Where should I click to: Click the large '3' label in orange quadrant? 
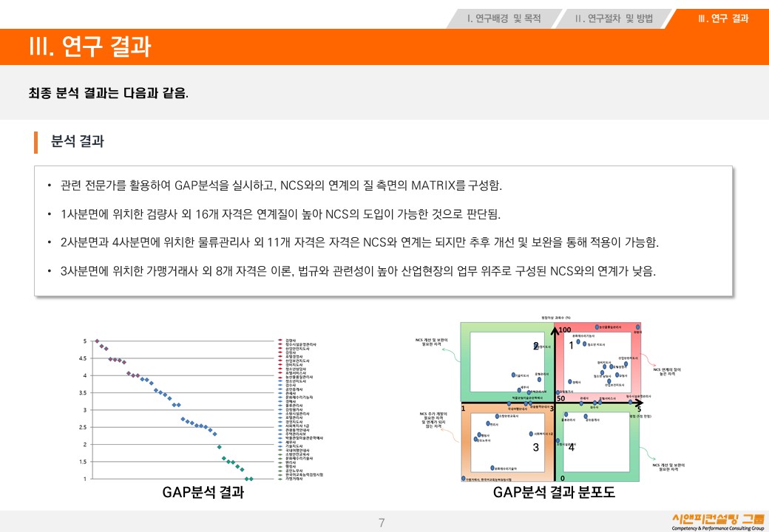click(x=536, y=447)
